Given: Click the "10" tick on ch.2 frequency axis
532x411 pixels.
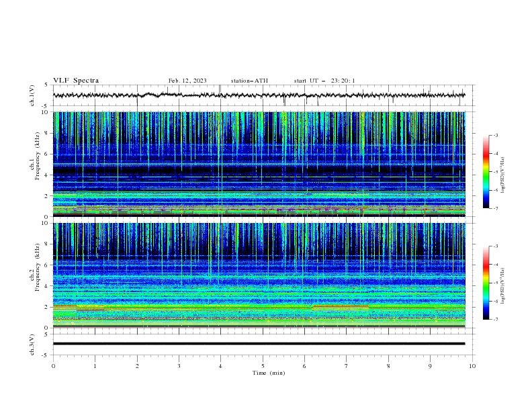Looking at the screenshot, I should [x=46, y=223].
